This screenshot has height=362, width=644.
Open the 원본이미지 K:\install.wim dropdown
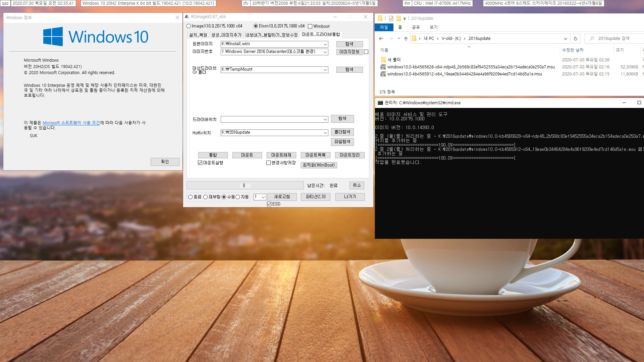(325, 44)
